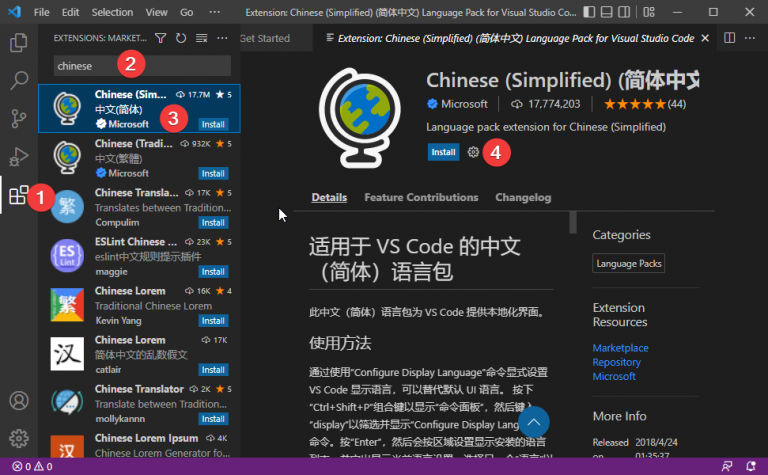Open the Source Control view

19,119
